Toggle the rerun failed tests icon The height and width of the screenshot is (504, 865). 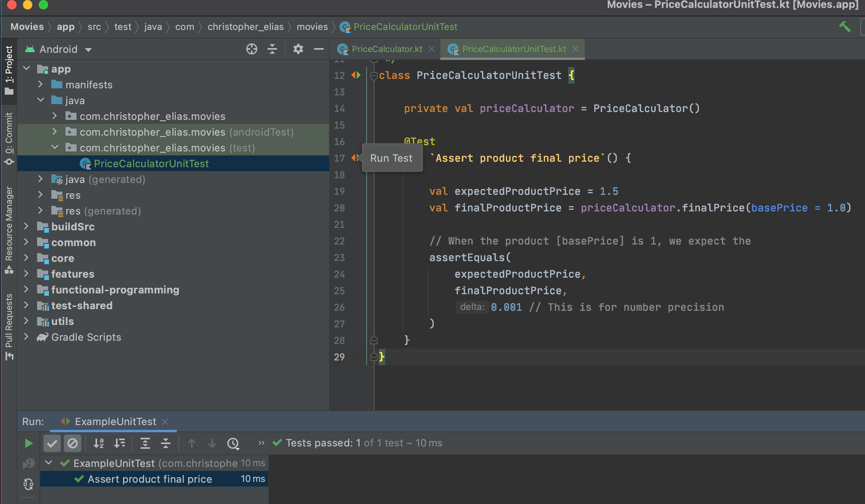point(28,464)
